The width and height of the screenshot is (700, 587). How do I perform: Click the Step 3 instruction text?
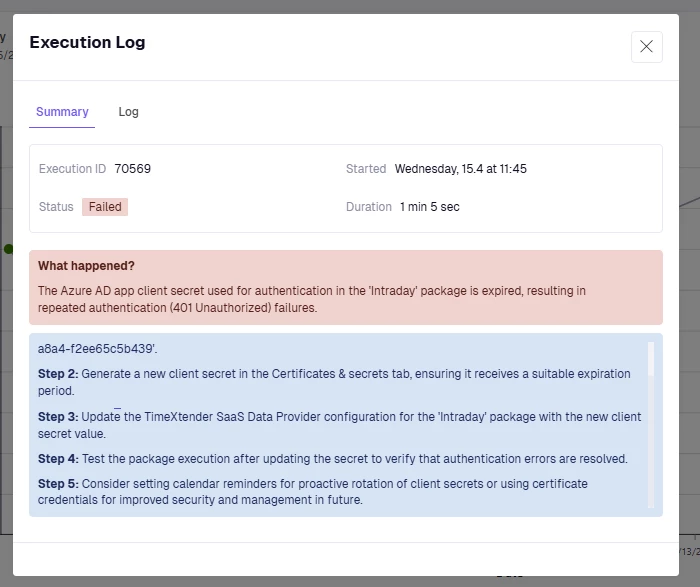pos(339,425)
